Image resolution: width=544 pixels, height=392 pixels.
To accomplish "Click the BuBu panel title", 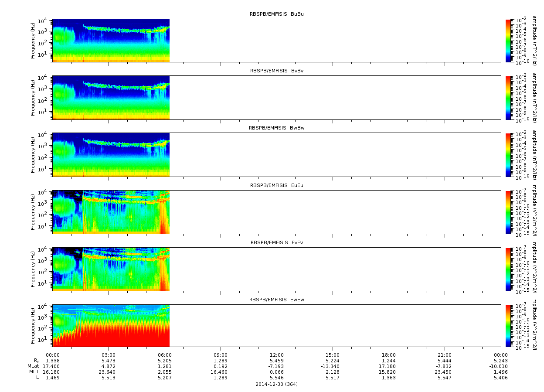I will [x=276, y=14].
